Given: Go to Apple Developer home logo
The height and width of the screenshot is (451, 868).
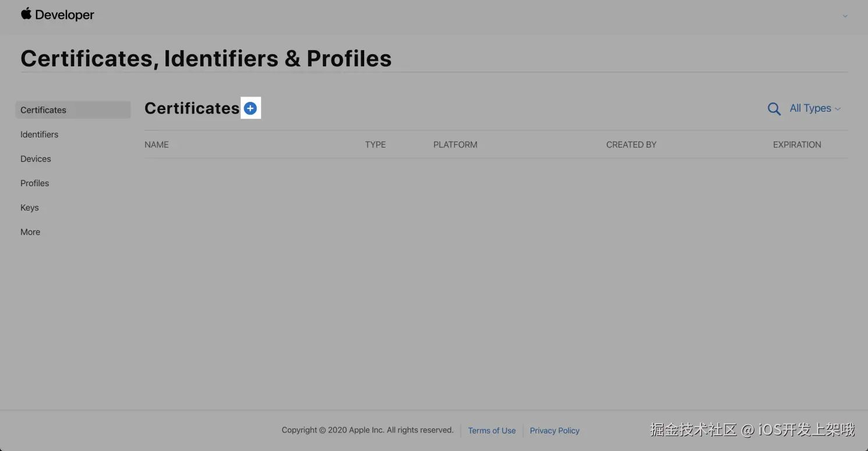Looking at the screenshot, I should (58, 15).
